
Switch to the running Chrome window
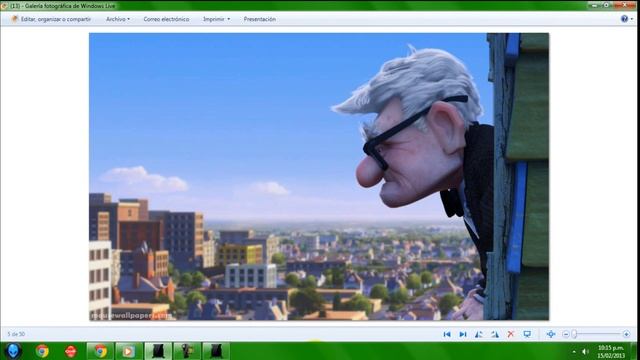point(100,351)
